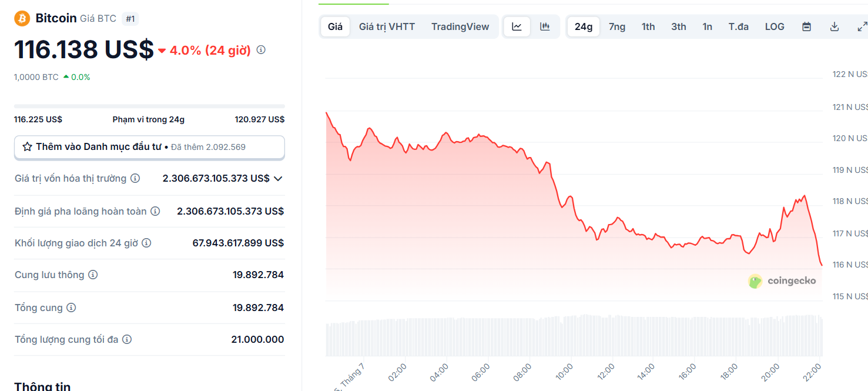Select 24g time range
The image size is (868, 391).
pos(584,26)
